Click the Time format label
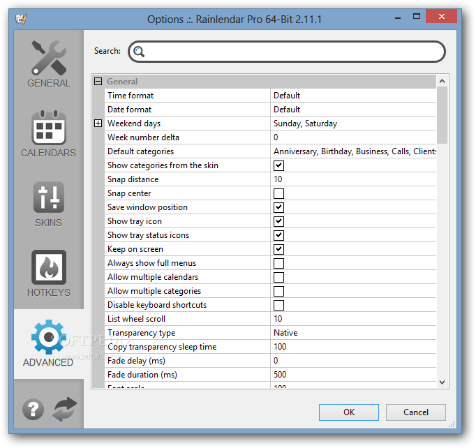The image size is (476, 448). pos(131,96)
